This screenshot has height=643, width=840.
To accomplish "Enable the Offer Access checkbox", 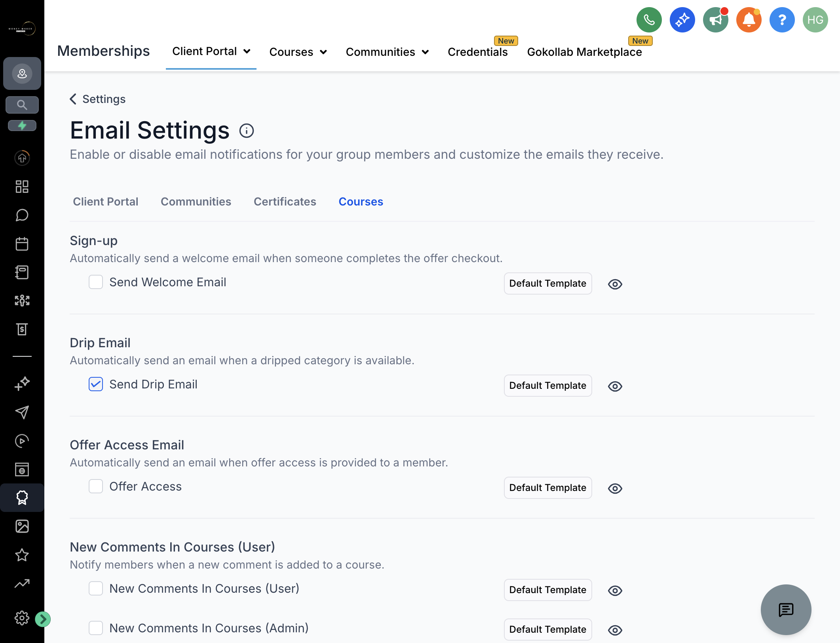I will (96, 486).
